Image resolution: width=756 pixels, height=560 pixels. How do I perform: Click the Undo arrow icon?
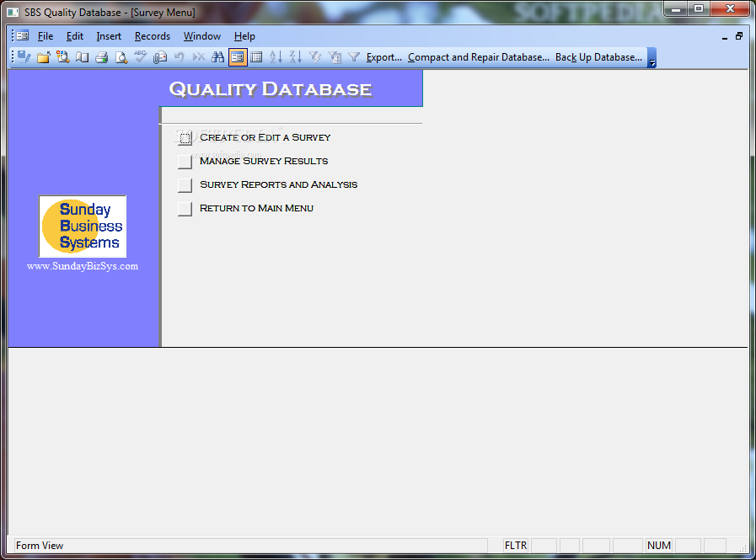179,57
